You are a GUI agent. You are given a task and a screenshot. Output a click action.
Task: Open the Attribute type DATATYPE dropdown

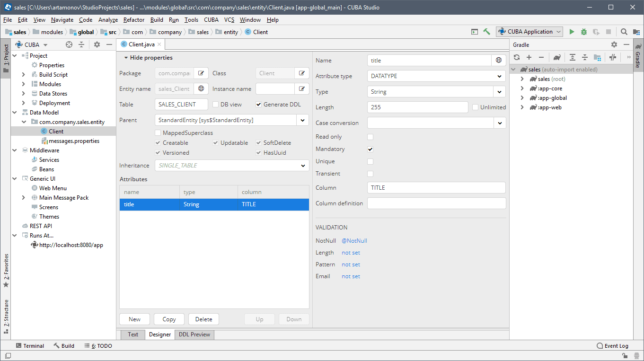point(436,76)
